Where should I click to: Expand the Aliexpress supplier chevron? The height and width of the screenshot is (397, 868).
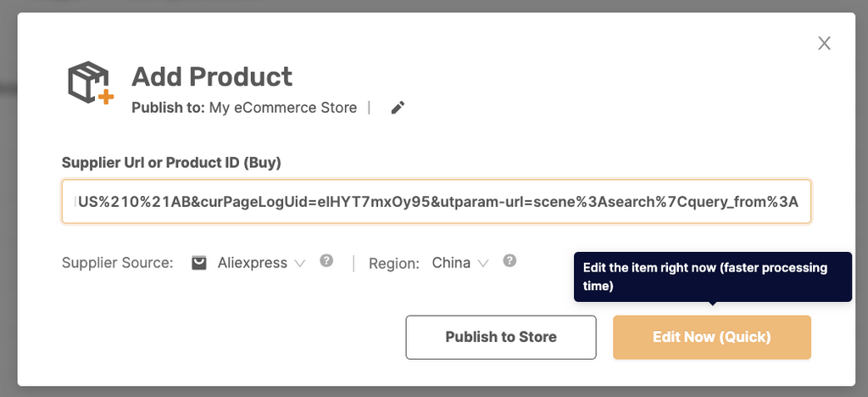tap(299, 264)
